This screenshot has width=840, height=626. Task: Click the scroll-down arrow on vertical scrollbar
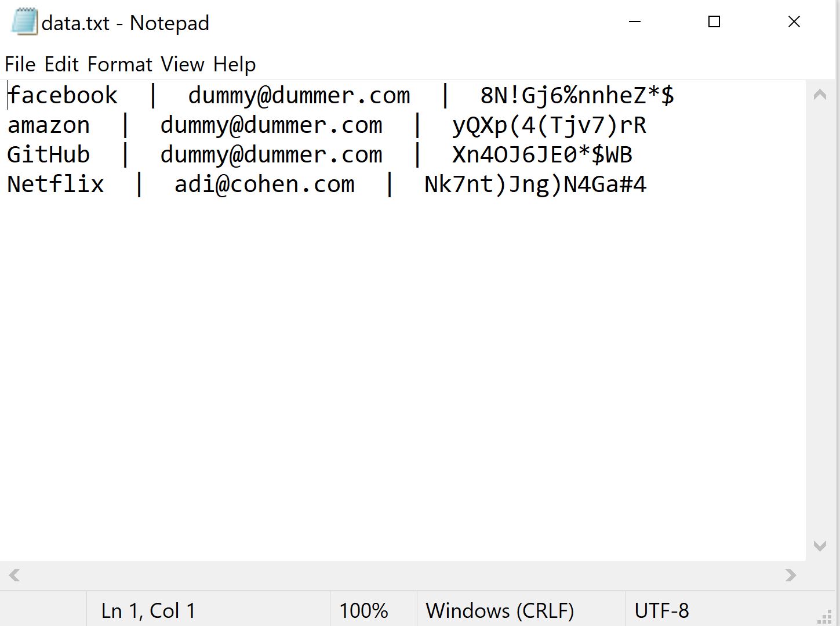(820, 546)
